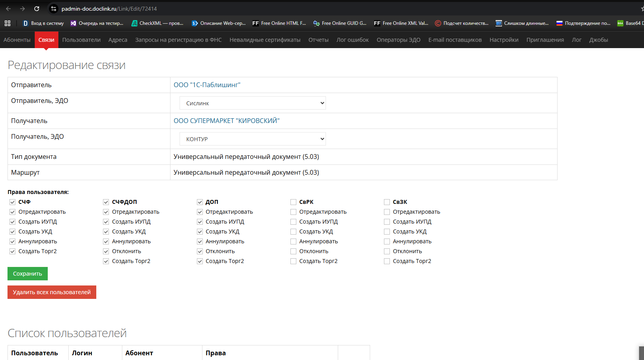Click the 'Права' table column header
The image size is (644, 360).
point(216,353)
